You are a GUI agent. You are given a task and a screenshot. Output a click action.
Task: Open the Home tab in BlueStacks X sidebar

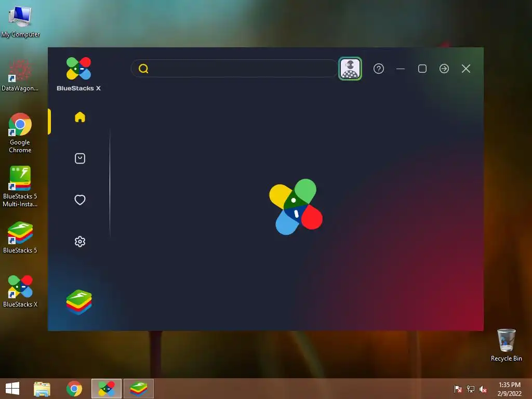tap(79, 117)
